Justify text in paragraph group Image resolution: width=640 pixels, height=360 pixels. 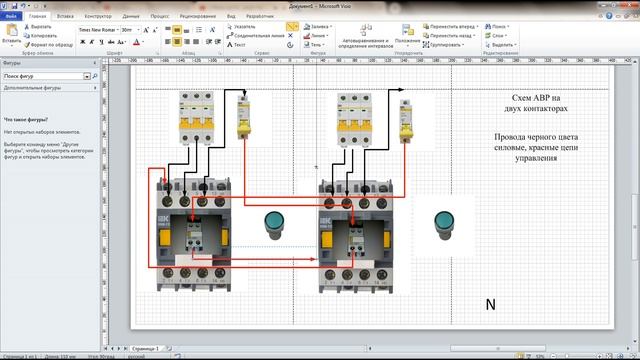pyautogui.click(x=196, y=42)
